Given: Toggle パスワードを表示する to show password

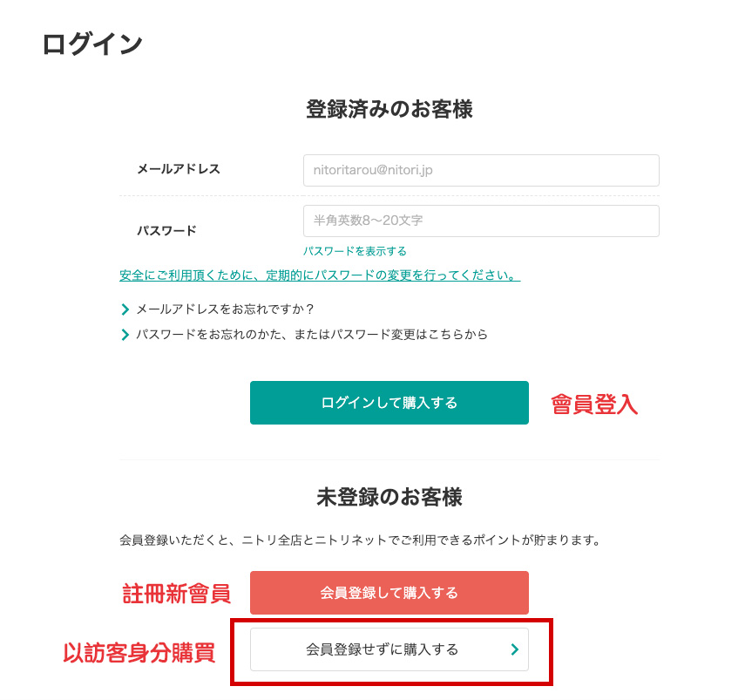Looking at the screenshot, I should click(355, 251).
